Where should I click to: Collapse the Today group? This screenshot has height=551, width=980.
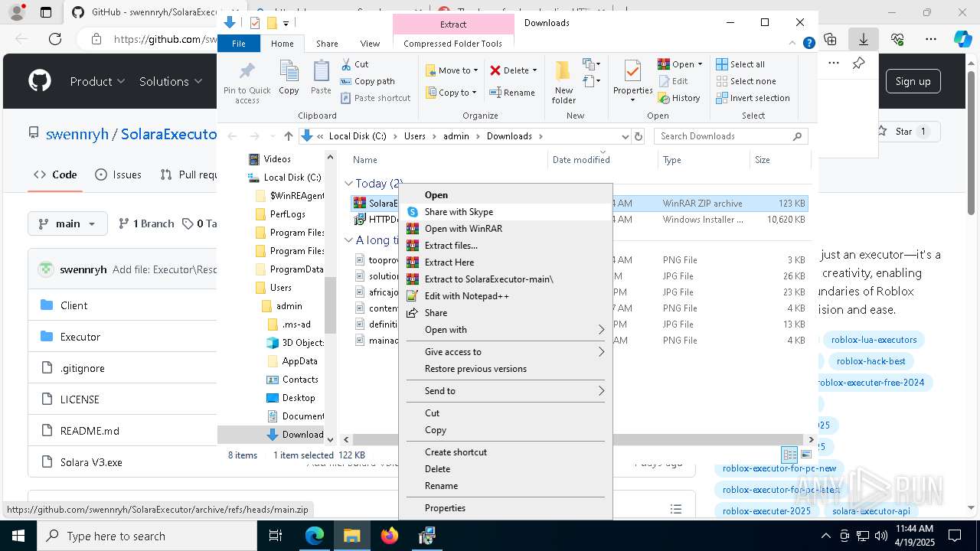pos(348,184)
